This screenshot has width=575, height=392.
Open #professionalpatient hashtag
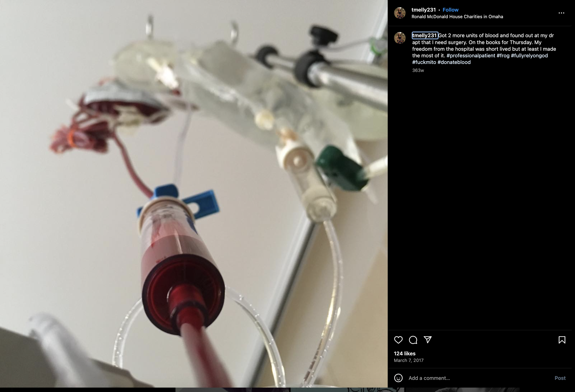pyautogui.click(x=471, y=55)
